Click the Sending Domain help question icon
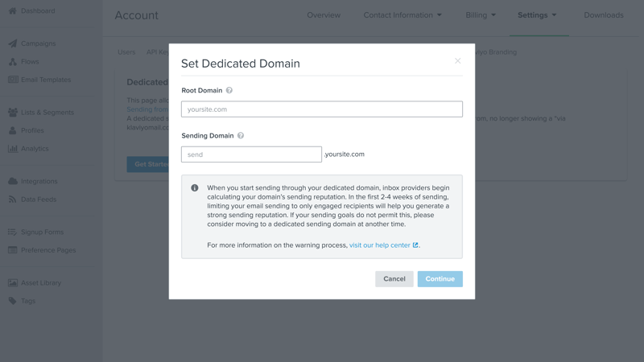The width and height of the screenshot is (644, 362). (x=241, y=136)
